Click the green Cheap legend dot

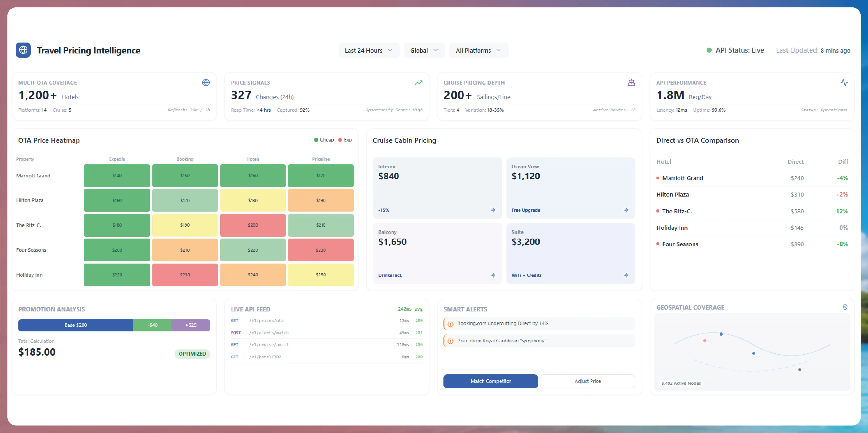tap(316, 140)
